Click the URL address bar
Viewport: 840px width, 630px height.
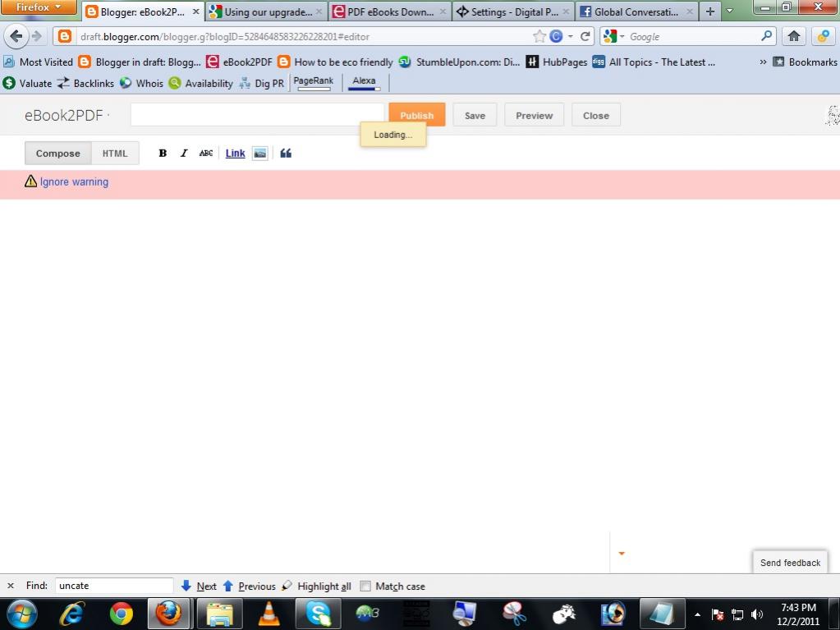(x=303, y=36)
